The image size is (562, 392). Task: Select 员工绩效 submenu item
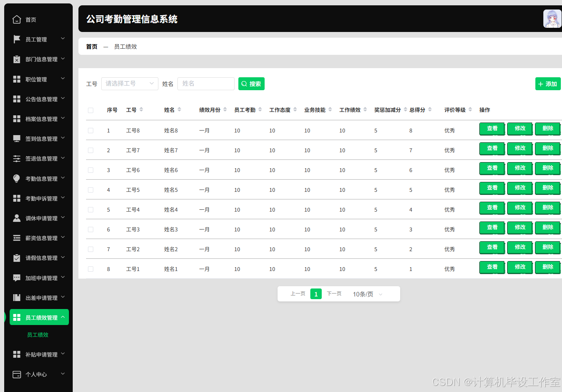[x=38, y=335]
